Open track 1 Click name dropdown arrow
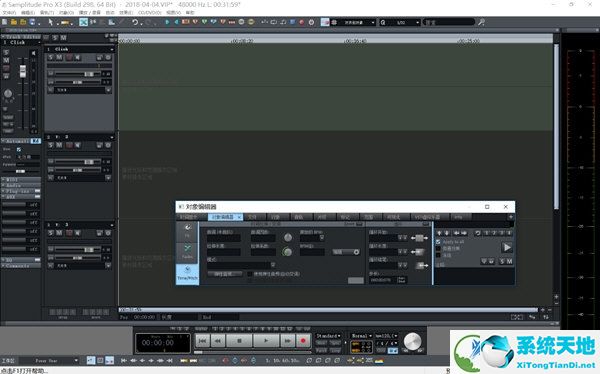This screenshot has height=374, width=600. pyautogui.click(x=112, y=49)
